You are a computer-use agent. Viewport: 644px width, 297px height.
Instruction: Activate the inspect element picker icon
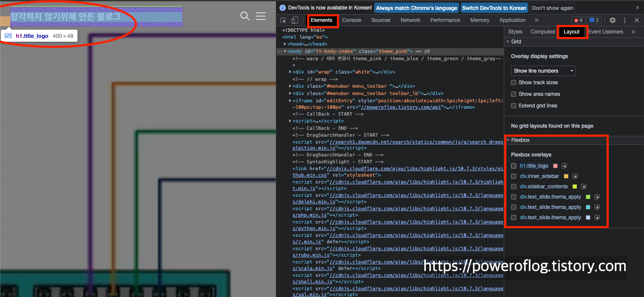[283, 20]
